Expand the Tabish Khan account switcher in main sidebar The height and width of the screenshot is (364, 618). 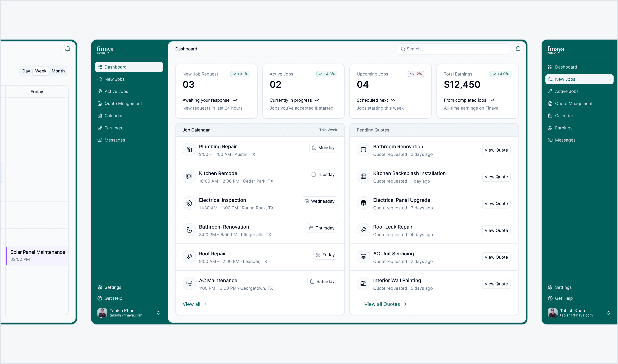click(158, 313)
